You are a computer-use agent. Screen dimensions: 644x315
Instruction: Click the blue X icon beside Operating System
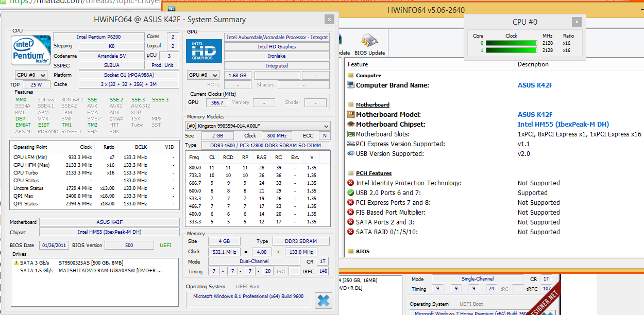(324, 300)
